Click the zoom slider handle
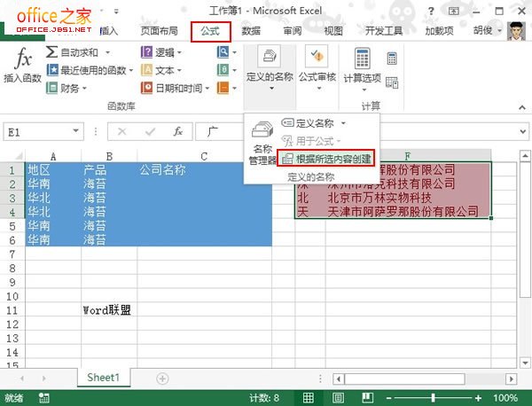532x406 pixels. click(433, 397)
